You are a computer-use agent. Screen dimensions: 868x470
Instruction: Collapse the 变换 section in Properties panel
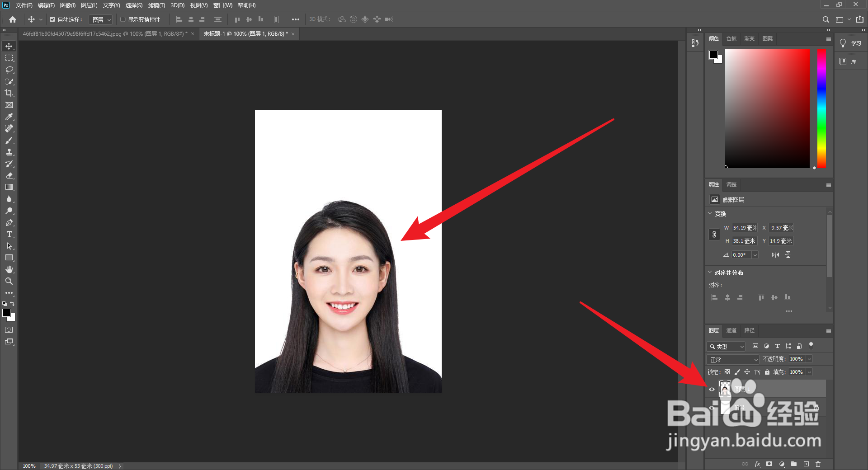(x=710, y=214)
